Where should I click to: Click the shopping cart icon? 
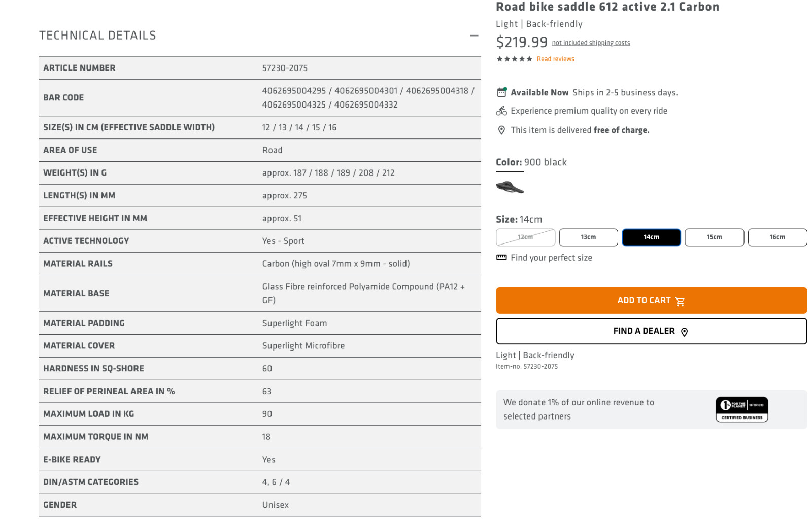(680, 301)
